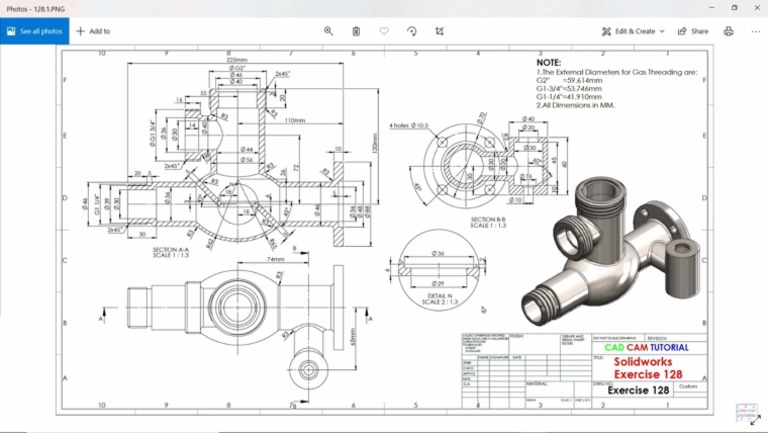Screen dimensions: 768x433
Task: Share the photo via Share button
Action: click(x=693, y=31)
